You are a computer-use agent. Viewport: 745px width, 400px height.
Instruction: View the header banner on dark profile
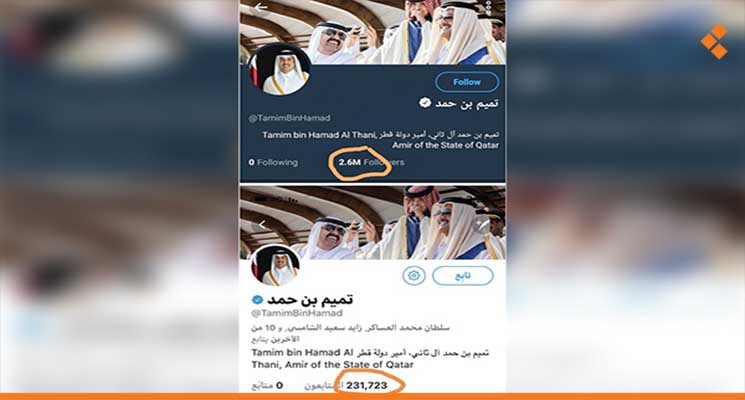[x=372, y=32]
